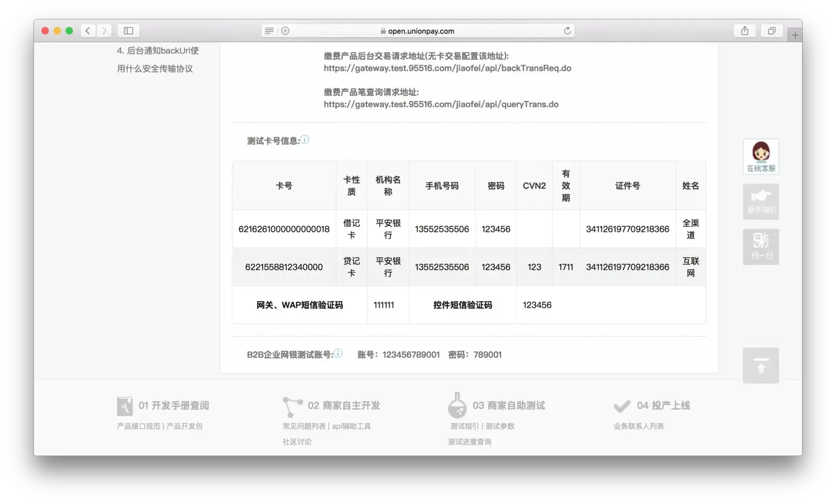This screenshot has height=504, width=836.
Task: Open the 在线客服 customer service avatar icon
Action: pyautogui.click(x=760, y=153)
